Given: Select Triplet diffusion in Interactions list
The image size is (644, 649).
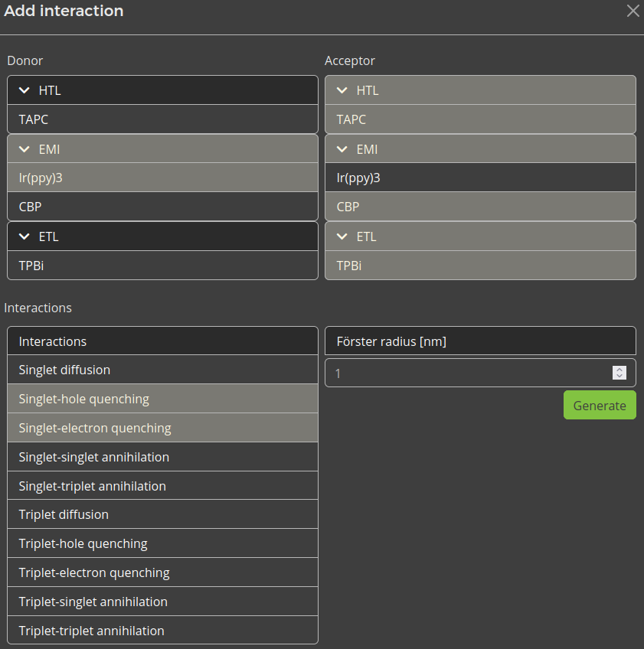Looking at the screenshot, I should pos(162,514).
